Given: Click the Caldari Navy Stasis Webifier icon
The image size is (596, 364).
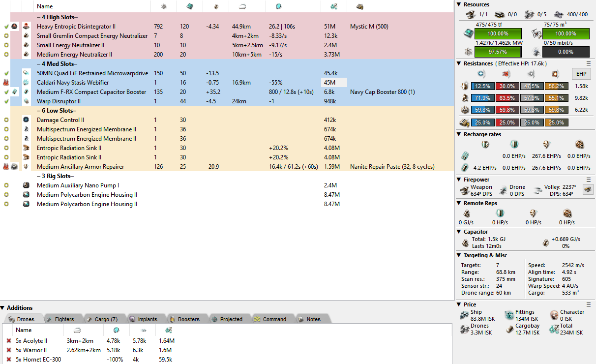Looking at the screenshot, I should (x=27, y=83).
